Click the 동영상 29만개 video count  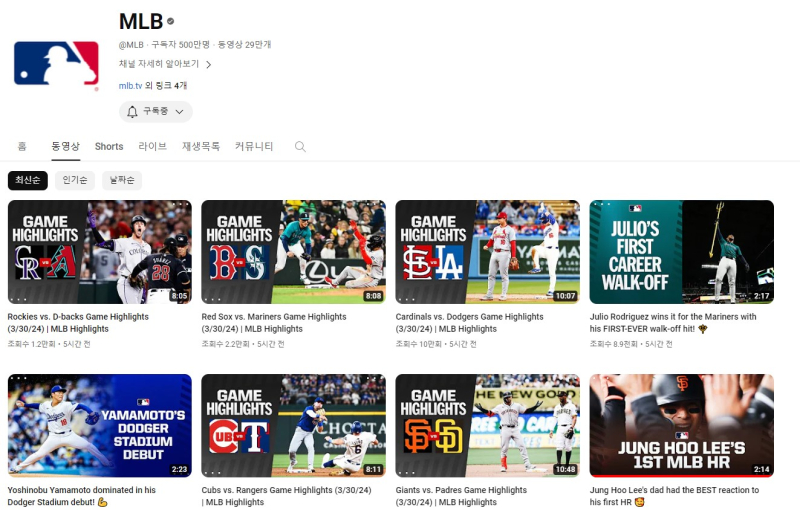coord(244,45)
